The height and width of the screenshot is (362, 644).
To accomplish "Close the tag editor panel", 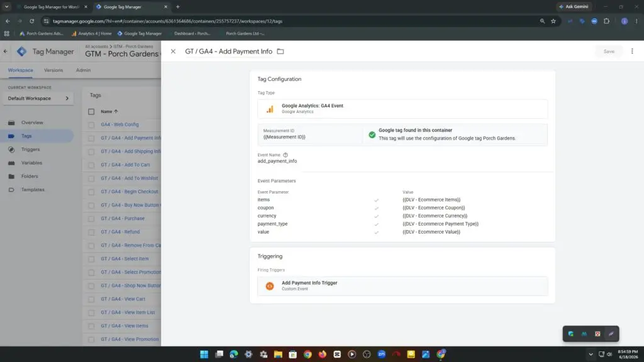I will 173,52.
